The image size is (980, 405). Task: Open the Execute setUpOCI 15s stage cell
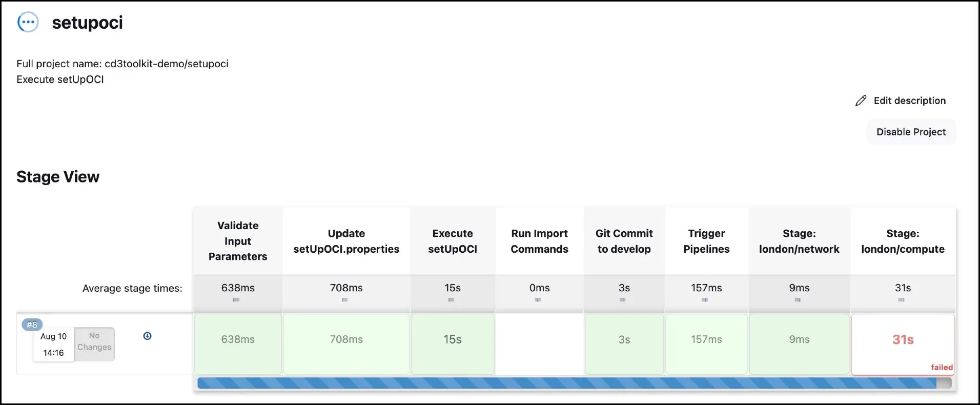pos(453,343)
